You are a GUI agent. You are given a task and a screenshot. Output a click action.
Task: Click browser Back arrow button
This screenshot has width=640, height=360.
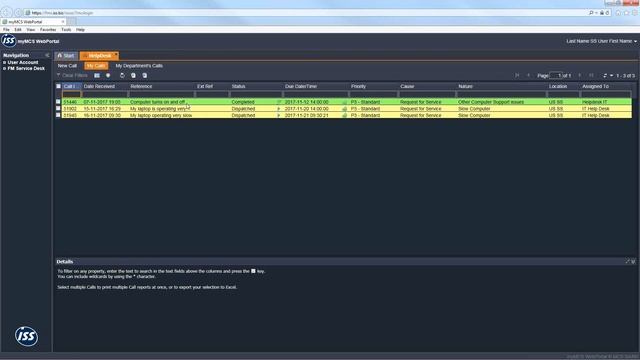(x=7, y=13)
